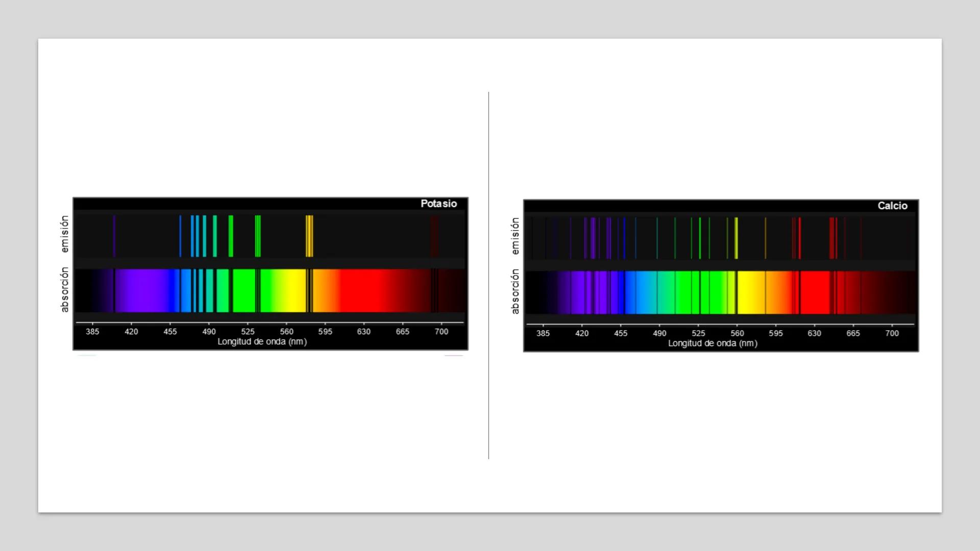
Task: Click the 385 tick label on Calcio chart
Action: pos(543,333)
